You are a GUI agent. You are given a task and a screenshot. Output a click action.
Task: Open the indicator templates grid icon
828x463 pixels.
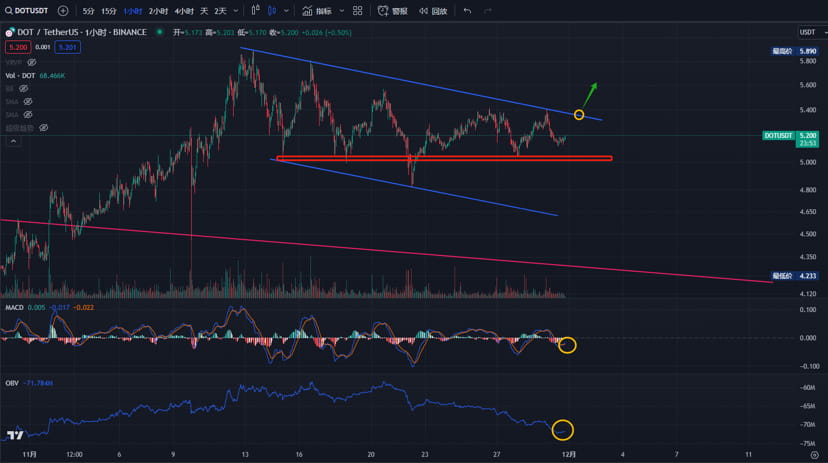click(x=357, y=11)
